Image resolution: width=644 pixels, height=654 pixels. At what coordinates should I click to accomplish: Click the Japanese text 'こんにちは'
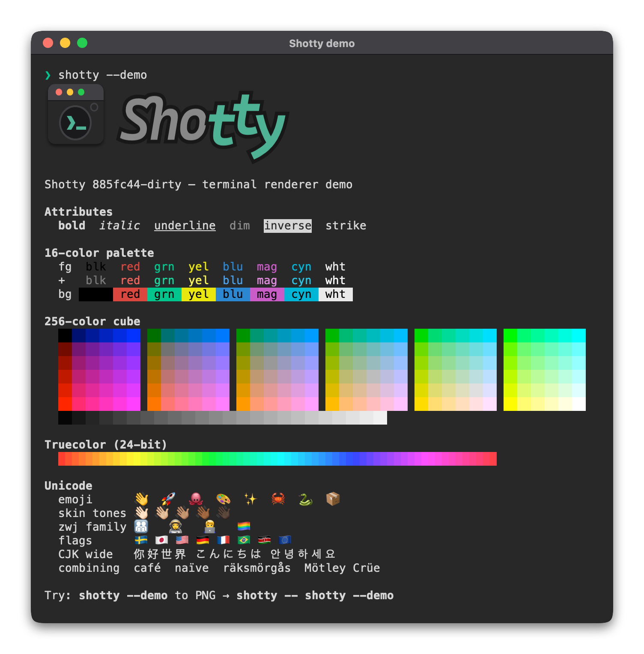click(229, 554)
